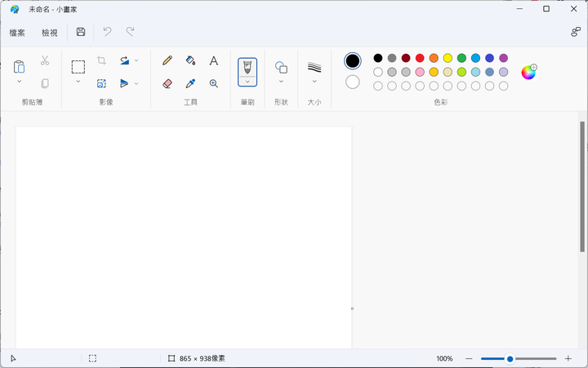Click the Copy icon in clipboard group
588x368 pixels.
[45, 83]
